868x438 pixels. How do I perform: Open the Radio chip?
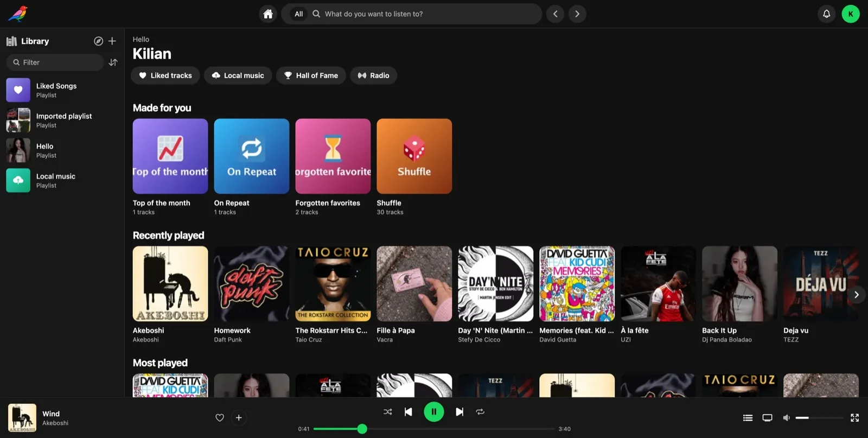374,75
